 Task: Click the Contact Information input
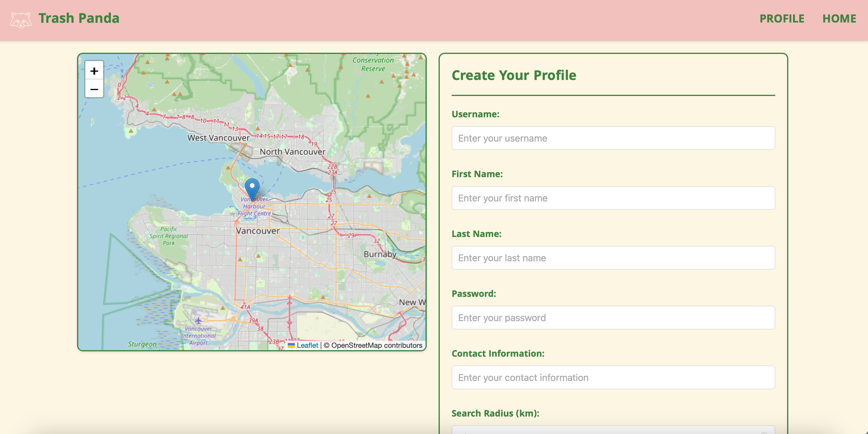pyautogui.click(x=613, y=377)
